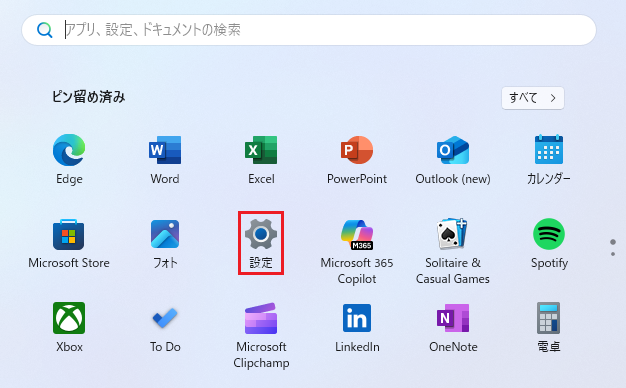Open Outlook (new) app
This screenshot has height=388, width=626.
coord(453,159)
